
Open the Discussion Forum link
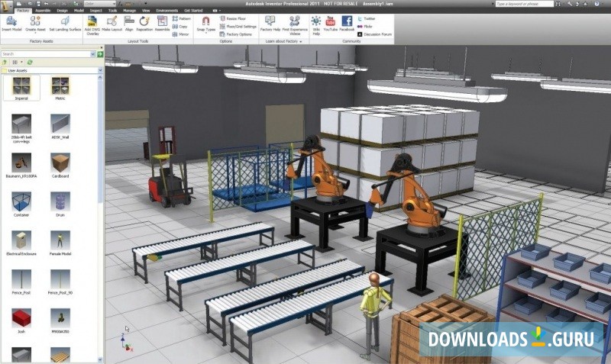(374, 34)
